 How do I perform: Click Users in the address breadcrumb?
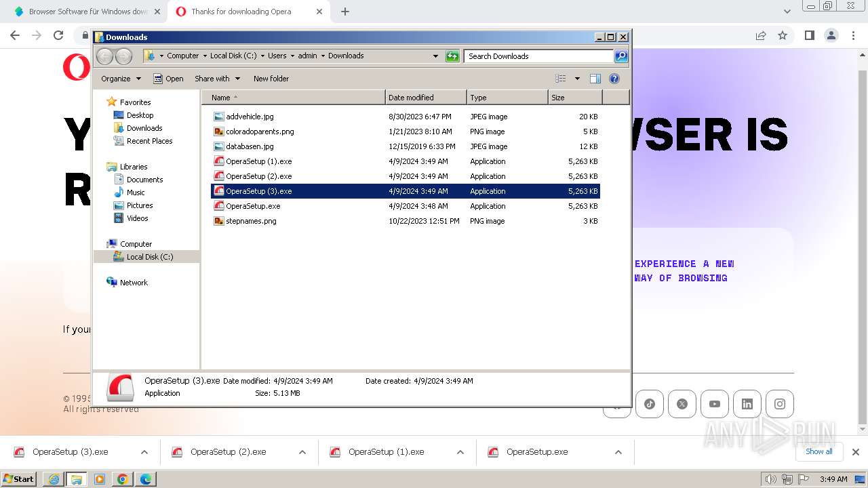coord(277,56)
